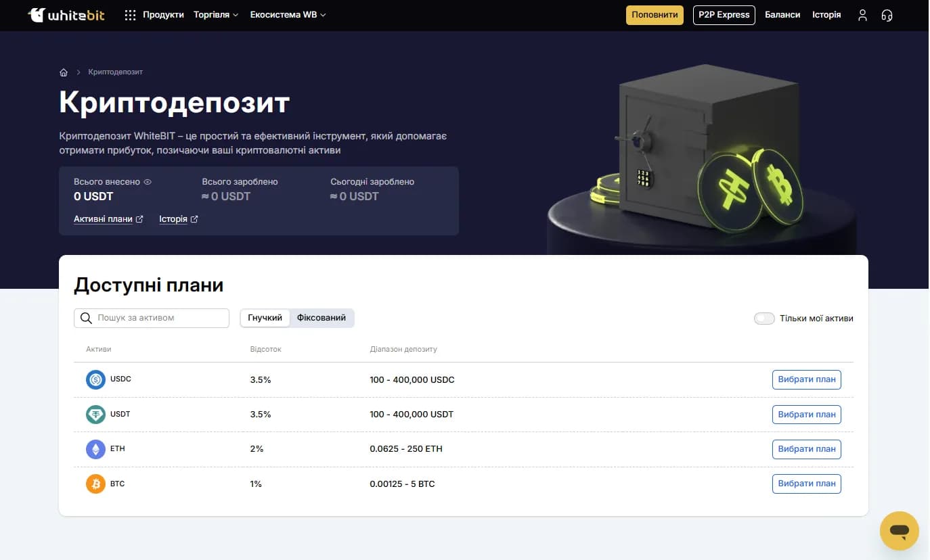Expand the Екосистема WB dropdown

coord(288,15)
